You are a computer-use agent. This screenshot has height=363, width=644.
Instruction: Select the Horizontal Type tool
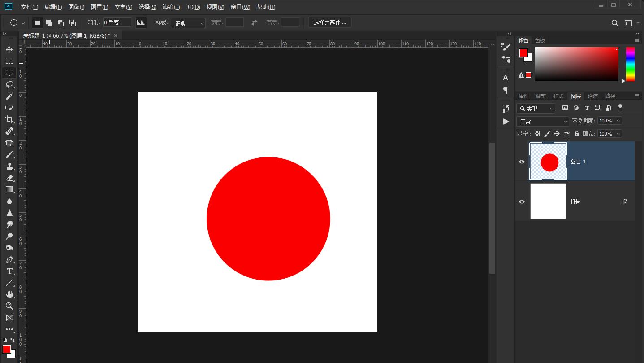coord(9,271)
